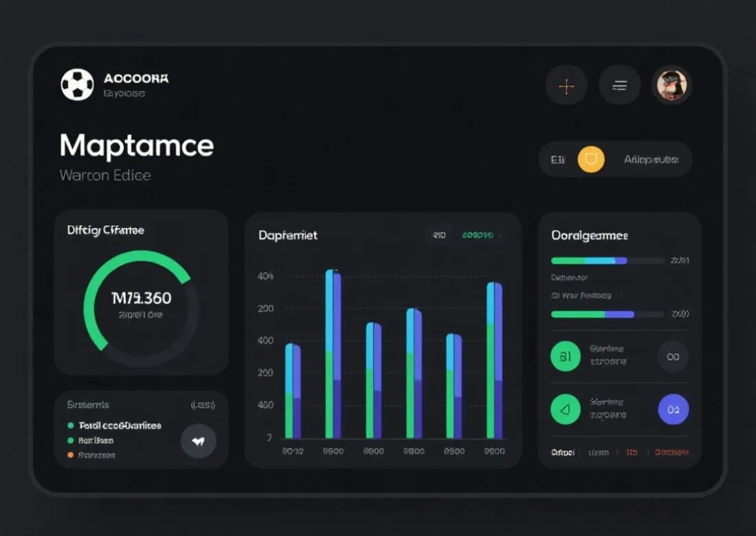This screenshot has height=536, width=756.
Task: Open the gray pill selector in chart header
Action: 439,235
